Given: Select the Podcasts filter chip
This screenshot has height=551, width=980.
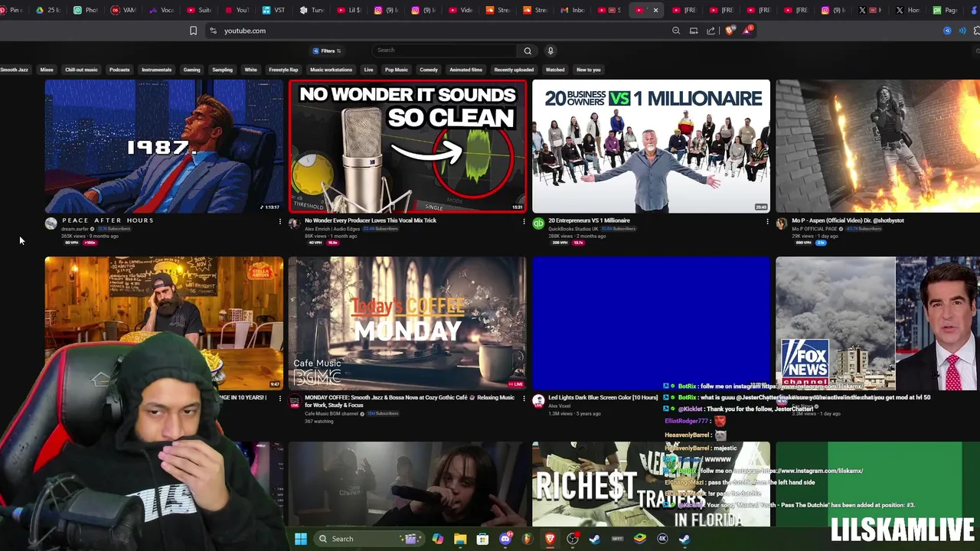Looking at the screenshot, I should point(119,70).
